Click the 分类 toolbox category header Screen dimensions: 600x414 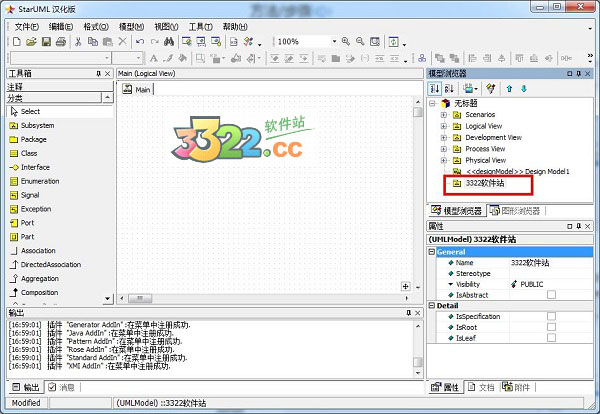[54, 98]
